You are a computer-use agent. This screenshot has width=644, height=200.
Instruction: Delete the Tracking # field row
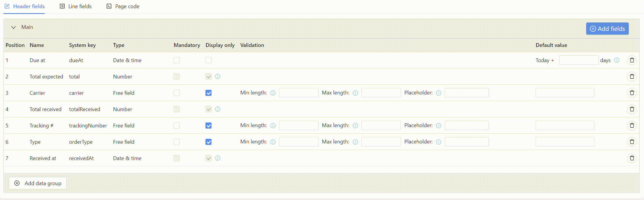(632, 125)
